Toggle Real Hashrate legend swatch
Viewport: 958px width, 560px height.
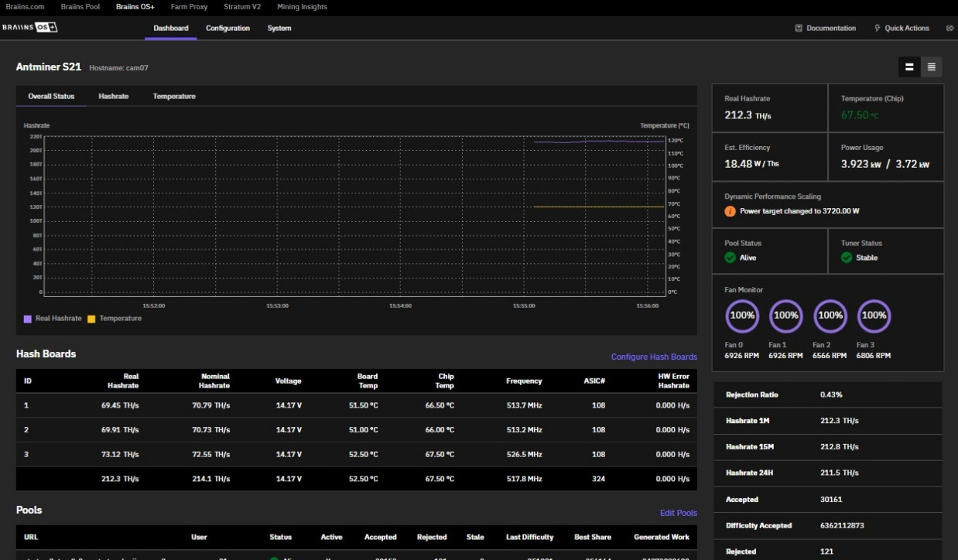28,319
